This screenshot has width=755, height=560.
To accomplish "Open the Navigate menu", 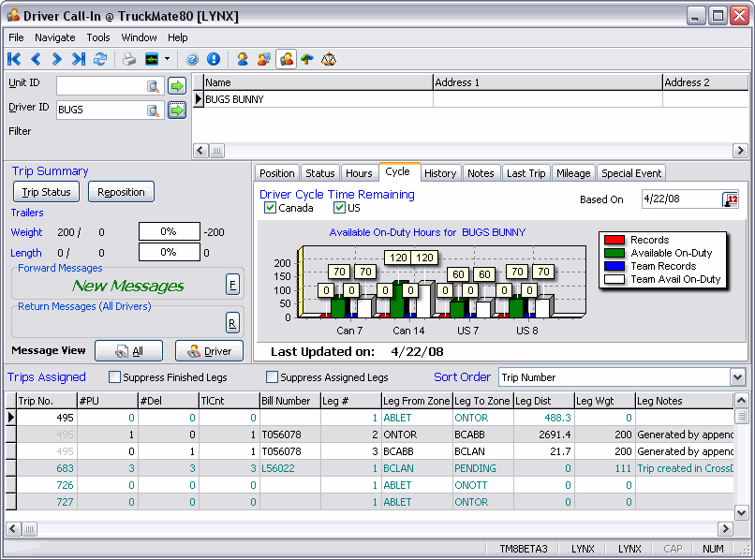I will coord(55,37).
